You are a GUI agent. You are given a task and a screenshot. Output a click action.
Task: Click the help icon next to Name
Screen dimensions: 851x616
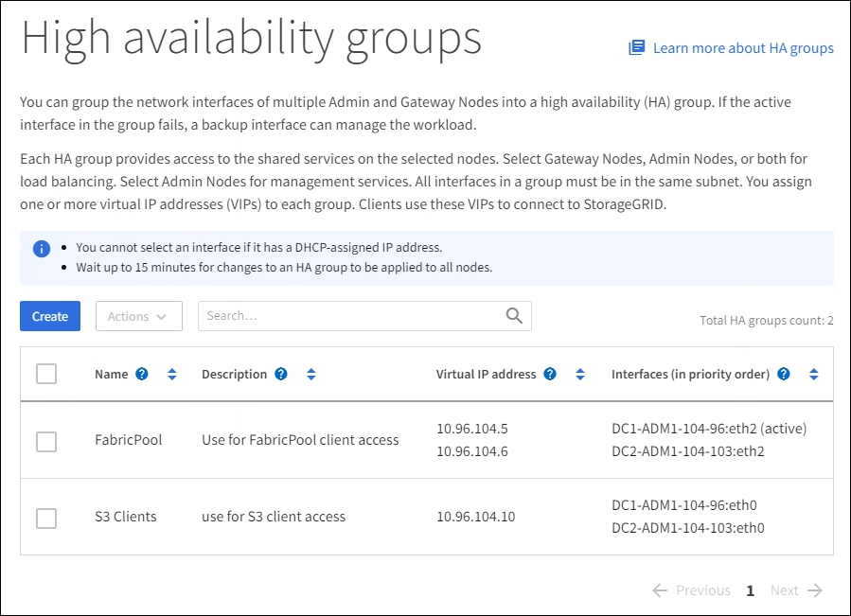[142, 374]
